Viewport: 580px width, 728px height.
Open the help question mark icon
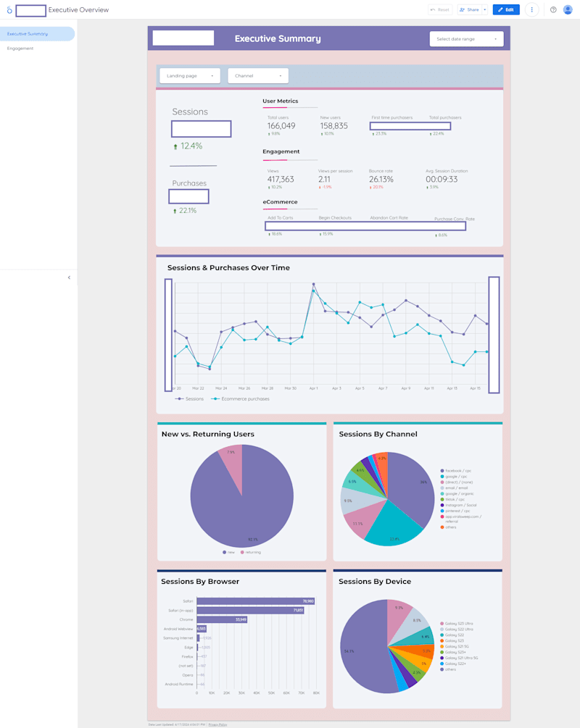[x=553, y=9]
